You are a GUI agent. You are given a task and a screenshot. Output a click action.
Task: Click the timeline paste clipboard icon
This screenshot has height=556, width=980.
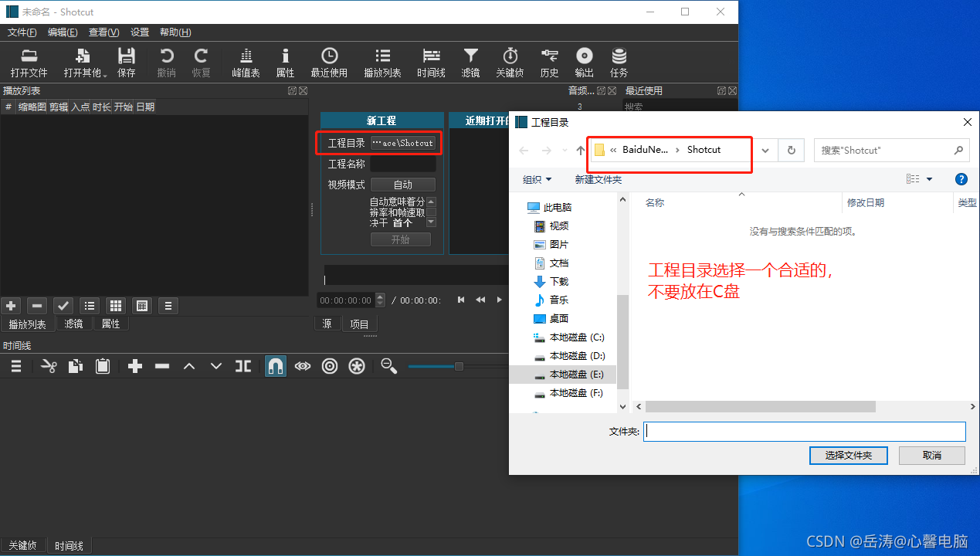coord(103,366)
